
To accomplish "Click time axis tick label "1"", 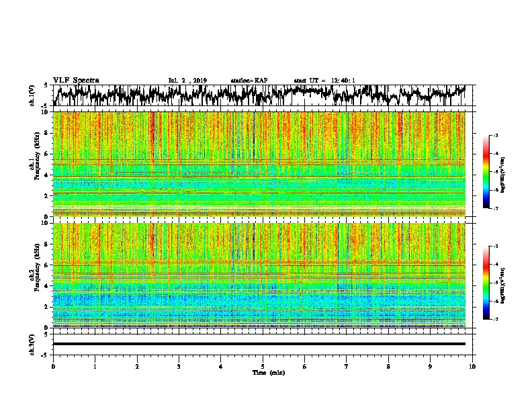I will [95, 367].
